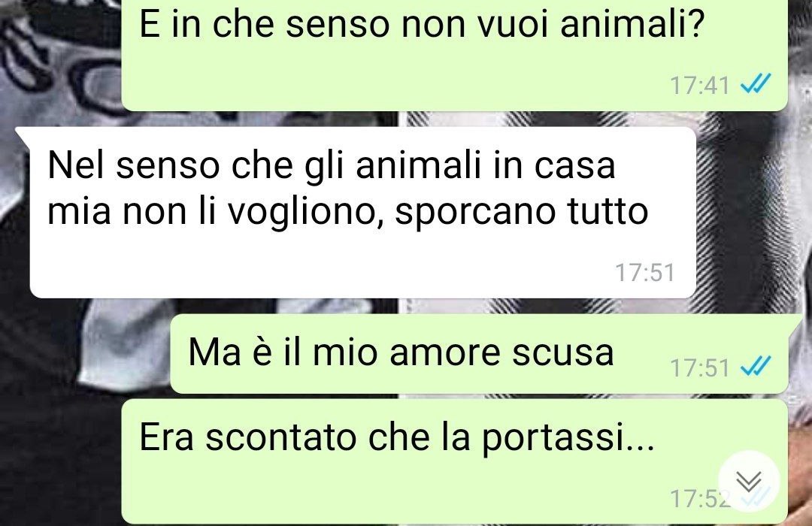Select the received message starting 'Nel senso che'
Image resolution: width=812 pixels, height=526 pixels.
[362, 212]
